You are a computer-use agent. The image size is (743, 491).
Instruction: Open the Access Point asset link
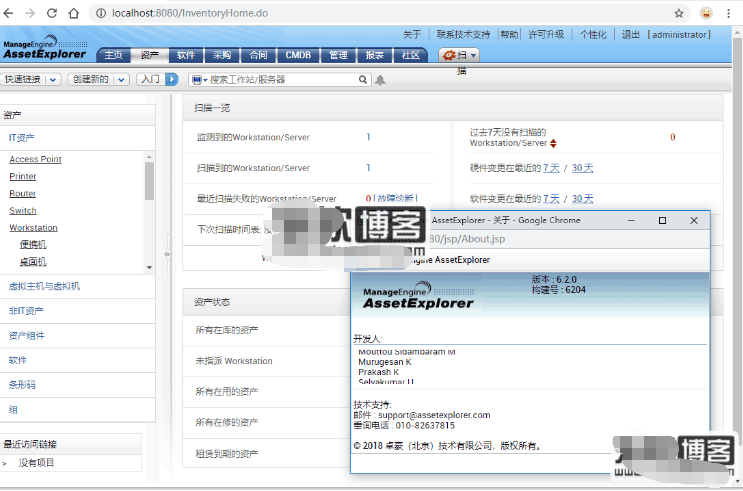pos(36,159)
